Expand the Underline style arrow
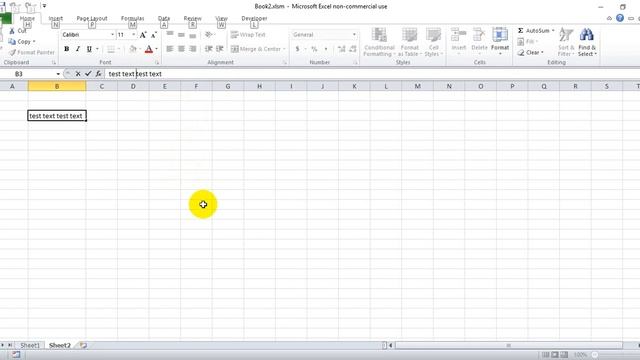640x360 pixels. (x=97, y=49)
